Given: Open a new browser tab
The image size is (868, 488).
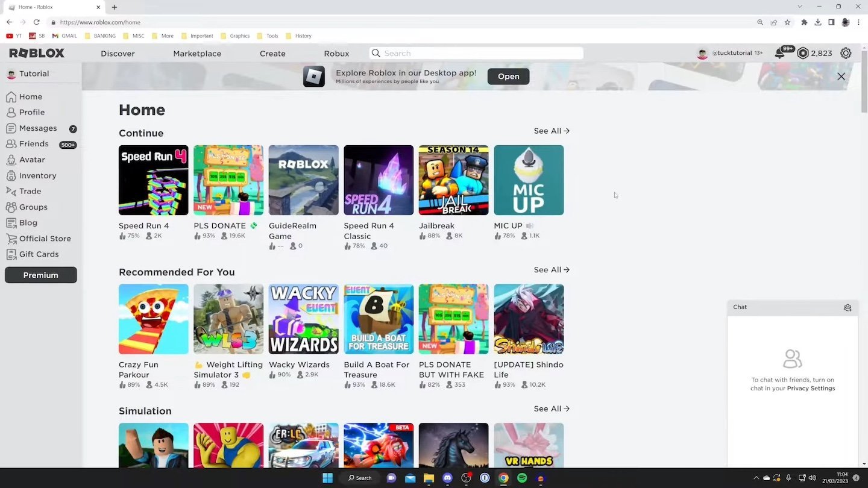Looking at the screenshot, I should click(115, 7).
